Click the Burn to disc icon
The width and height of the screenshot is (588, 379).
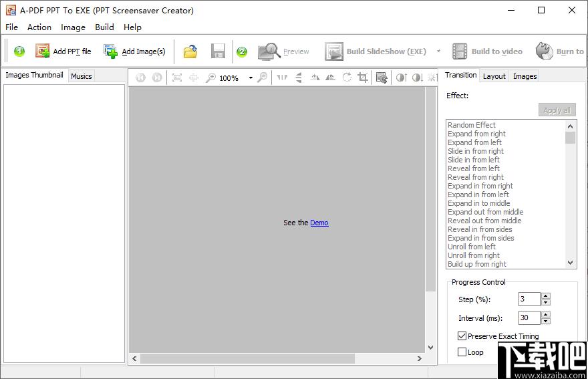pyautogui.click(x=544, y=51)
